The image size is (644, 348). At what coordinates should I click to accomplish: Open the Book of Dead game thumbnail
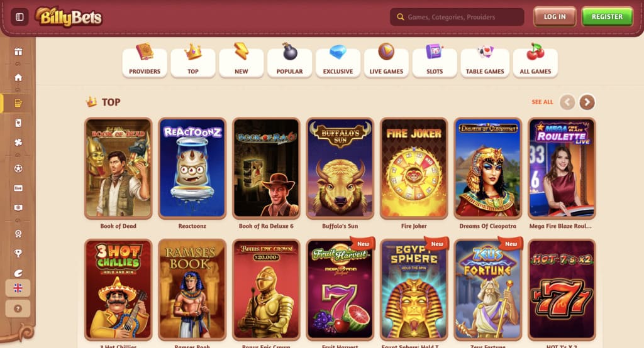tap(118, 168)
